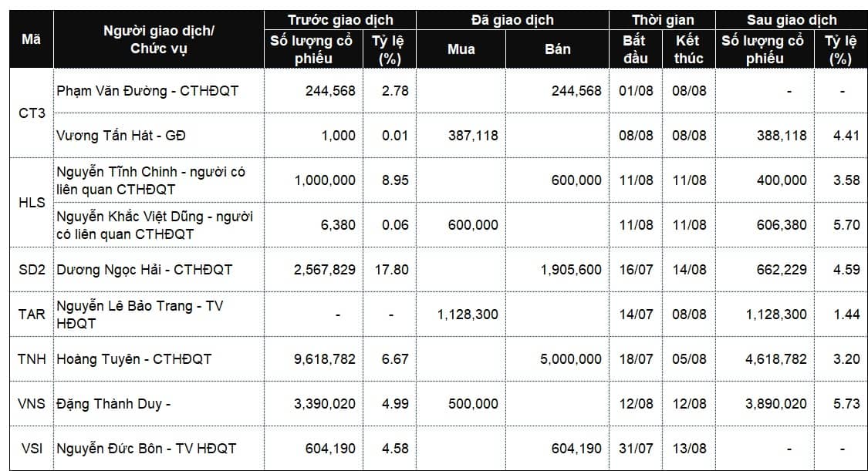
Task: Click the SD2 stock code
Action: (x=32, y=270)
